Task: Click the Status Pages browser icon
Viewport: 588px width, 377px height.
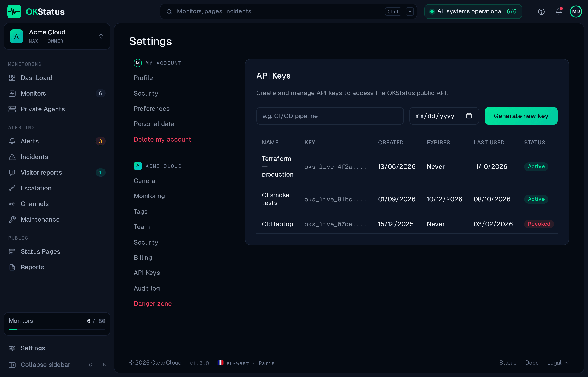Action: tap(12, 252)
